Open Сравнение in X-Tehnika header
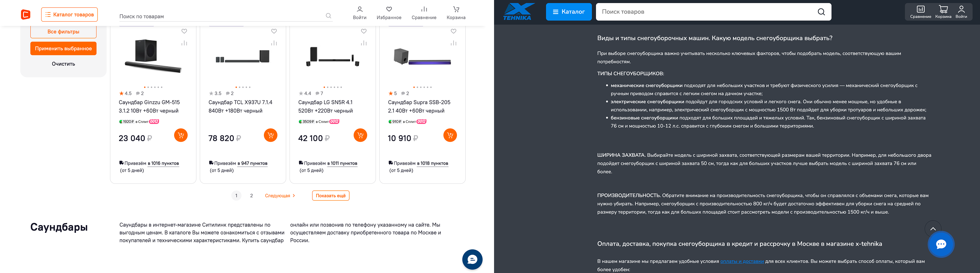 click(921, 12)
